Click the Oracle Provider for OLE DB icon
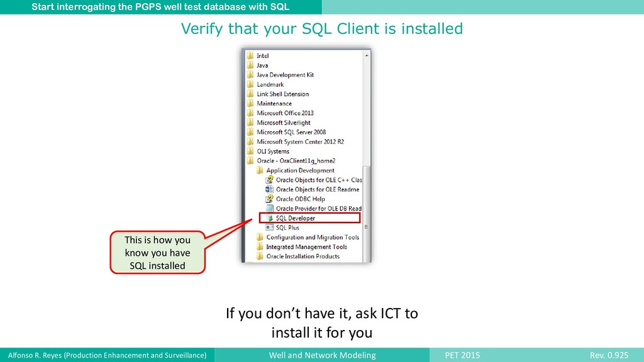This screenshot has width=644, height=362. click(x=269, y=208)
